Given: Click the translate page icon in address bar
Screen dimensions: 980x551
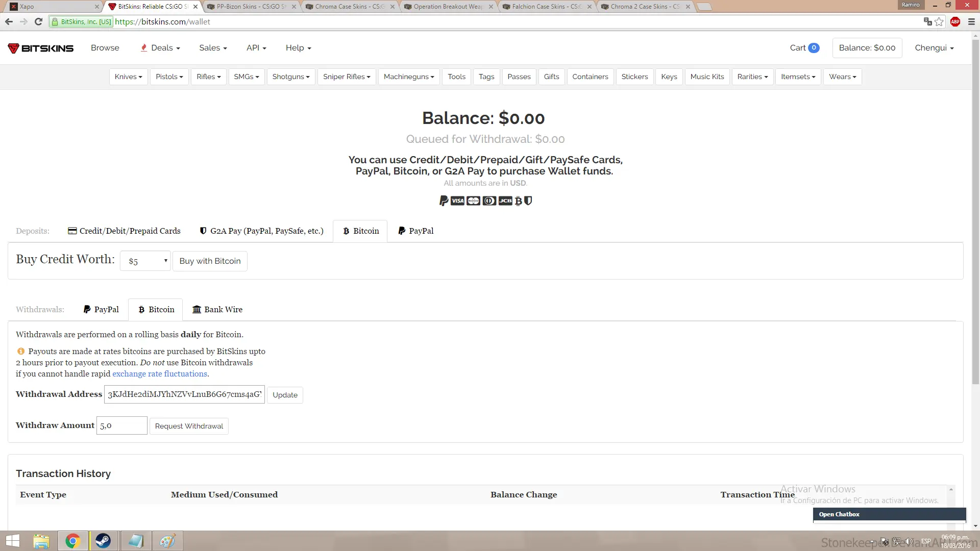Looking at the screenshot, I should pyautogui.click(x=927, y=21).
